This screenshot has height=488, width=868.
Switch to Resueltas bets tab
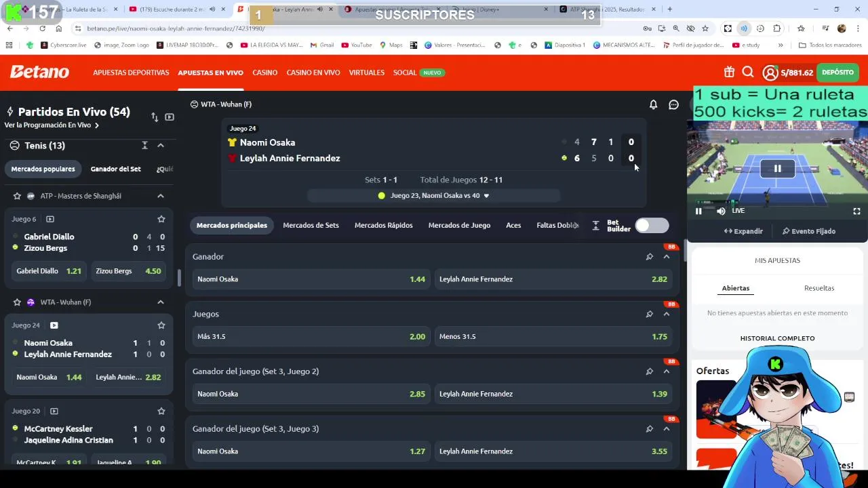[x=819, y=288]
